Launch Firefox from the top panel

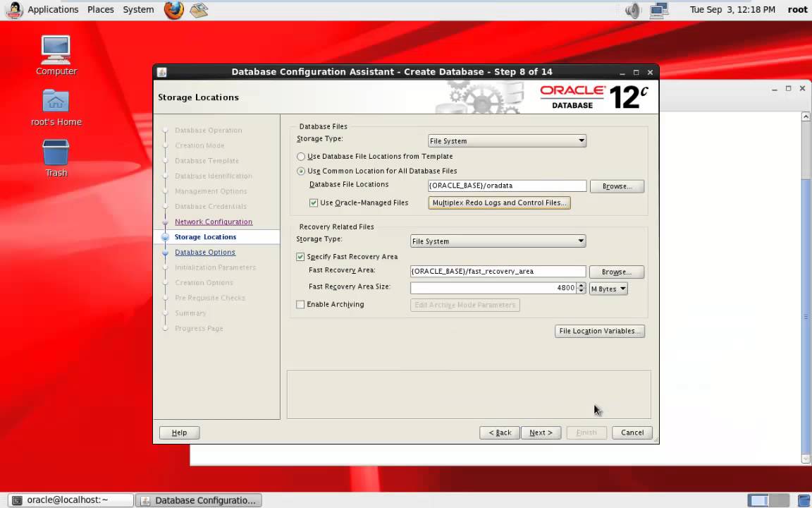[x=173, y=10]
